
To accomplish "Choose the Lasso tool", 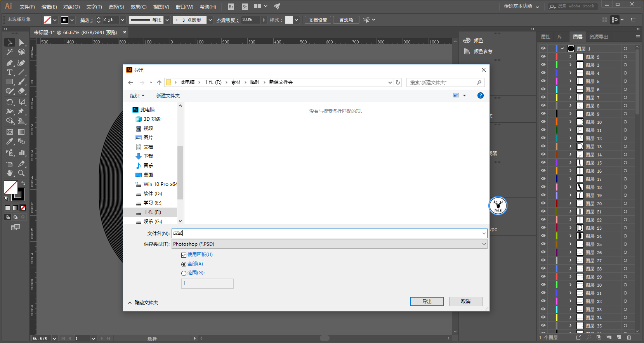I will tap(22, 52).
